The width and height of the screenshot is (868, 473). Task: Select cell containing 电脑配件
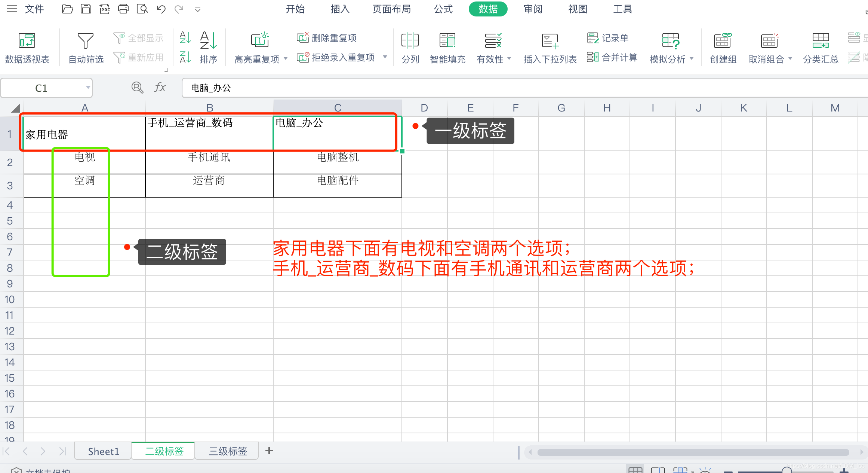(x=338, y=186)
